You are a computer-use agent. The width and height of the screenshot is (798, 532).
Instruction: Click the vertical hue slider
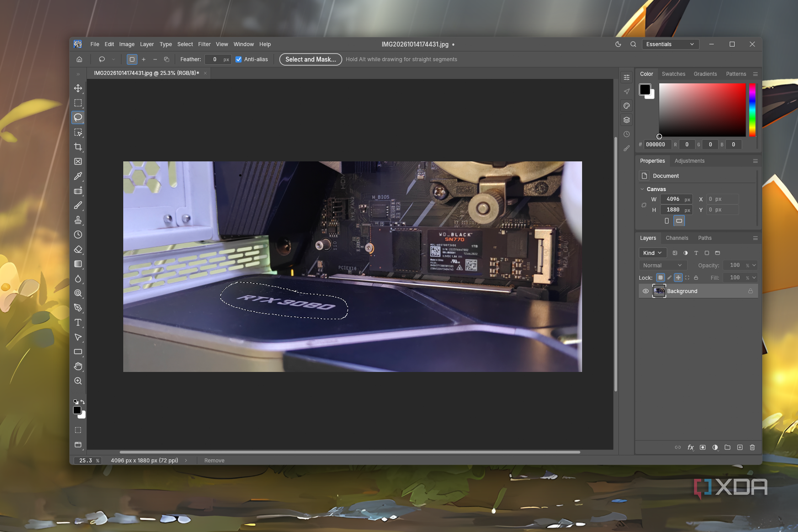[752, 110]
